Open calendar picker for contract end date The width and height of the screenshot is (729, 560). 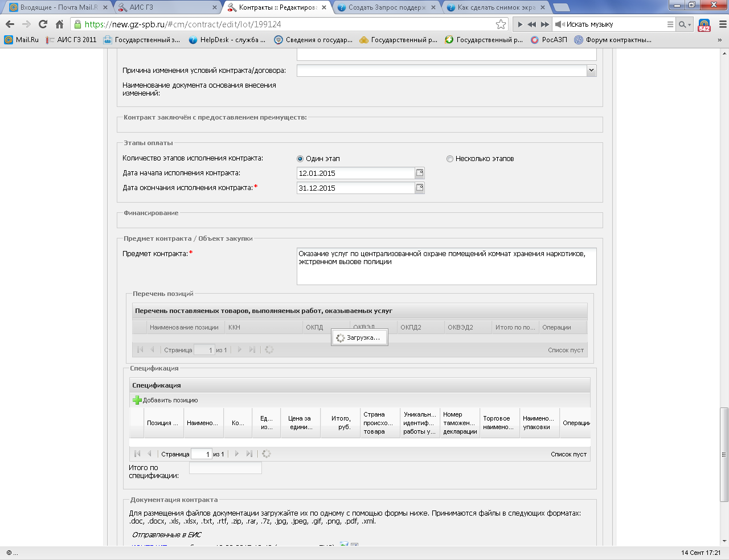pyautogui.click(x=420, y=188)
